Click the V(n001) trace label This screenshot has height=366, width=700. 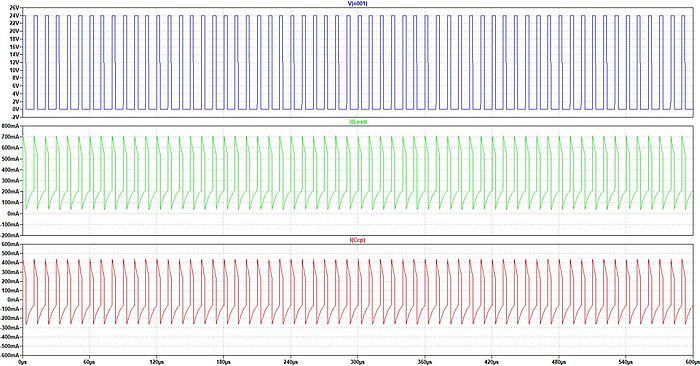(x=357, y=4)
